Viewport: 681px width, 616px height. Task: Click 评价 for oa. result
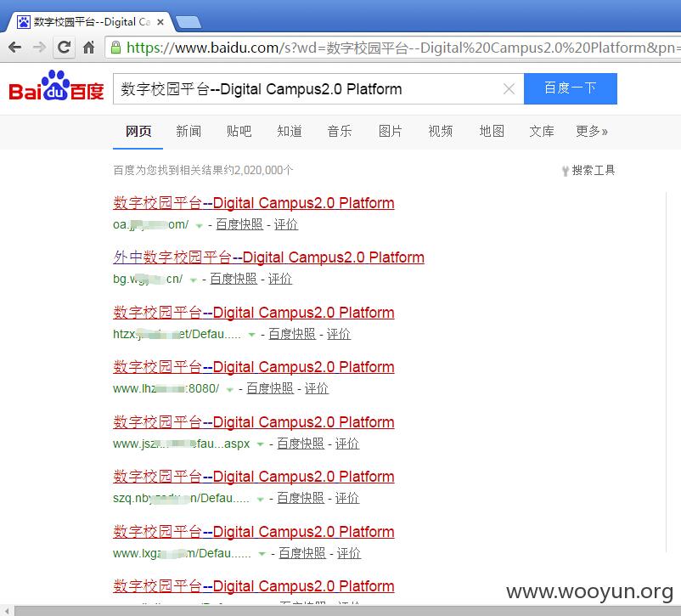click(x=286, y=224)
